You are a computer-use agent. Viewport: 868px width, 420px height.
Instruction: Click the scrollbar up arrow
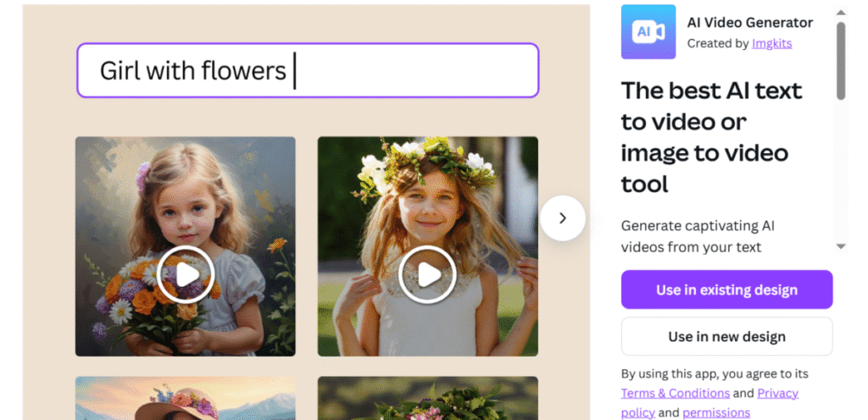pos(841,14)
